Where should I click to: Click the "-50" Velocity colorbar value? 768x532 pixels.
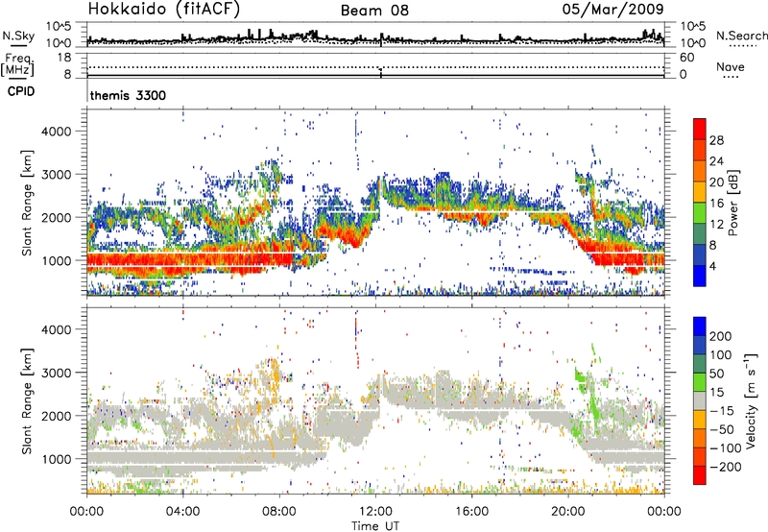[722, 429]
